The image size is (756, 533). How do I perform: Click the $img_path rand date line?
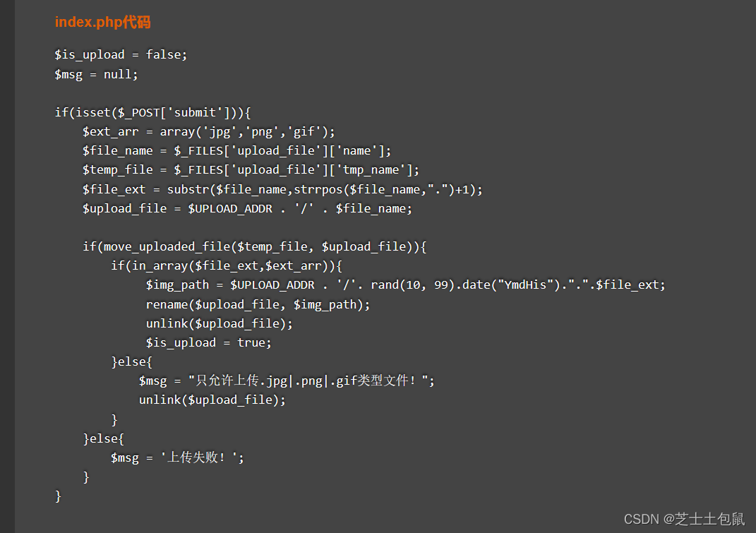(x=405, y=285)
